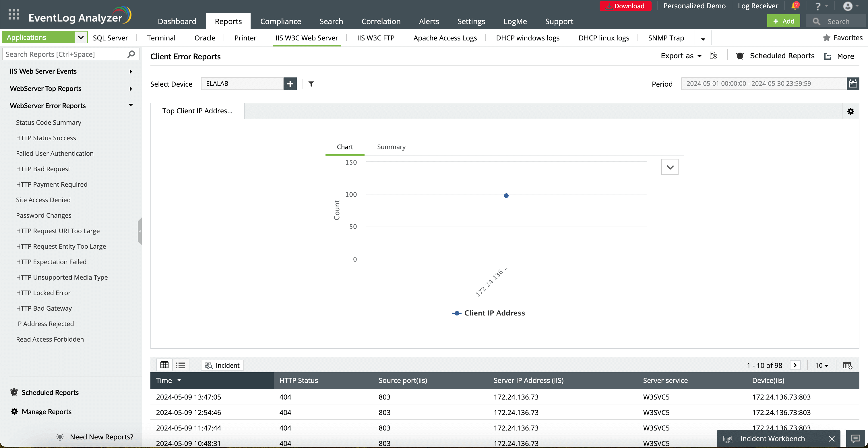Switch to the list view layout

181,365
